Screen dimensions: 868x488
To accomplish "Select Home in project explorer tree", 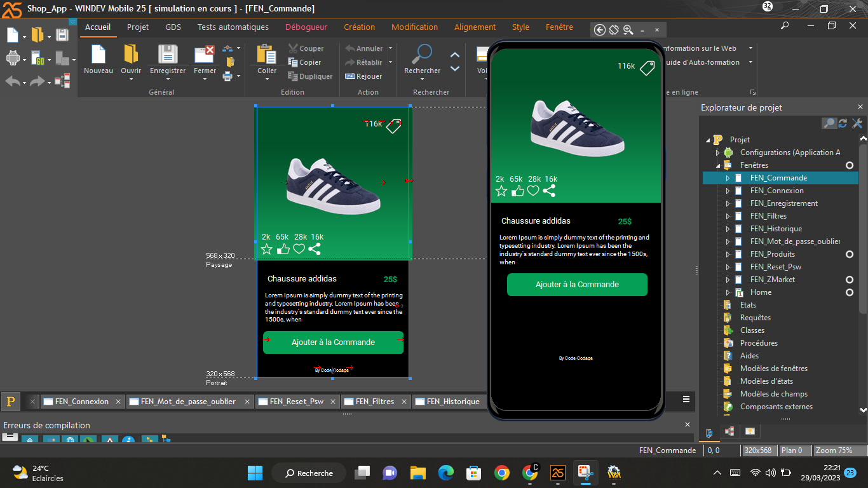I will 761,292.
